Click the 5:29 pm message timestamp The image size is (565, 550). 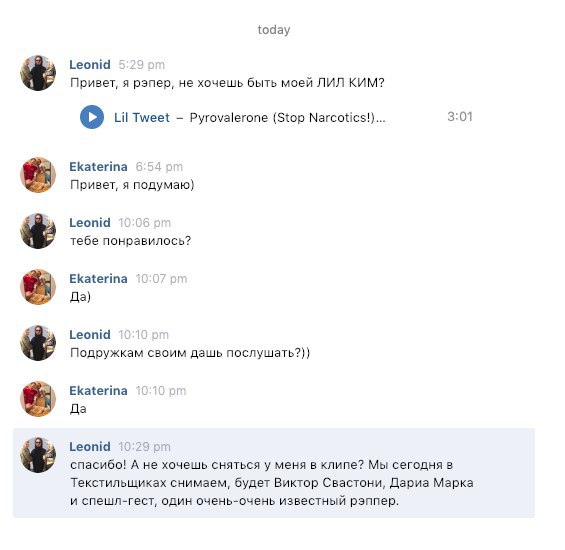click(x=142, y=65)
